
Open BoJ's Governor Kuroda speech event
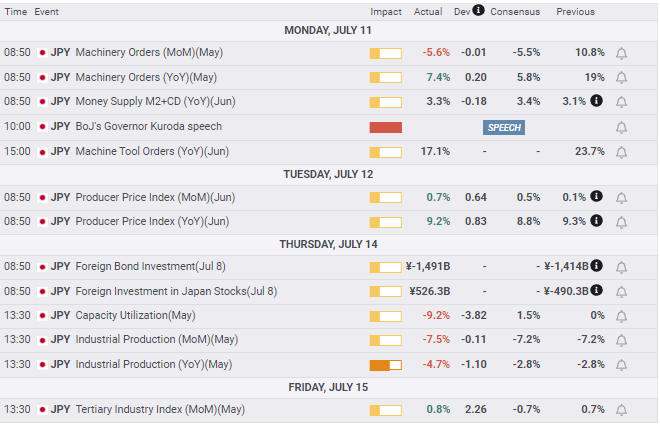click(148, 126)
